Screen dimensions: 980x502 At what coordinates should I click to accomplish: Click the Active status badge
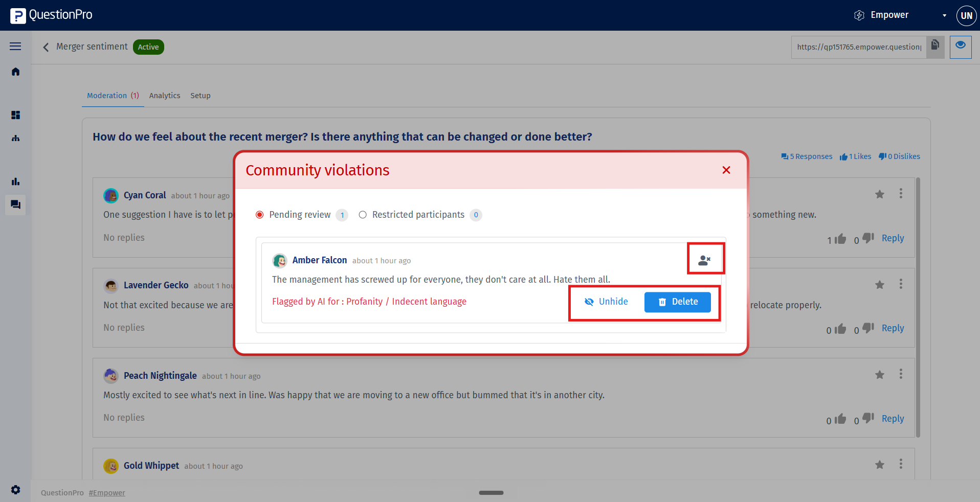tap(148, 47)
